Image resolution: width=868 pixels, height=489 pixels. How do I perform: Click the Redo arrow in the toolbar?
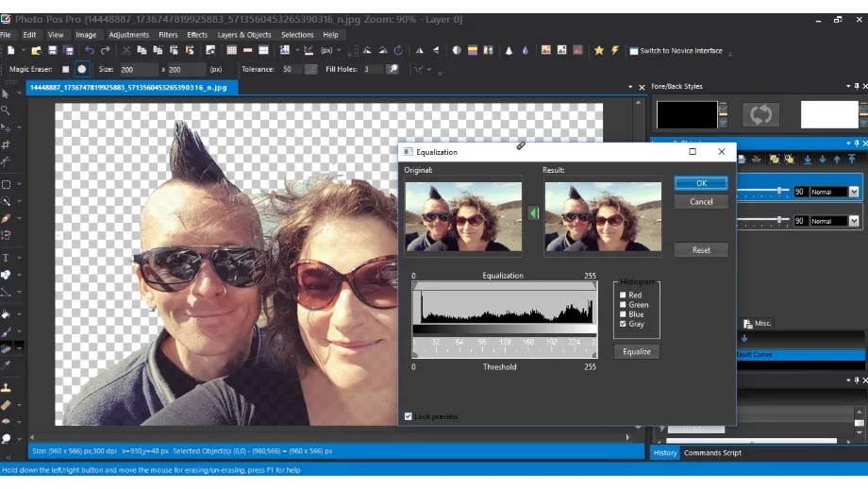104,51
